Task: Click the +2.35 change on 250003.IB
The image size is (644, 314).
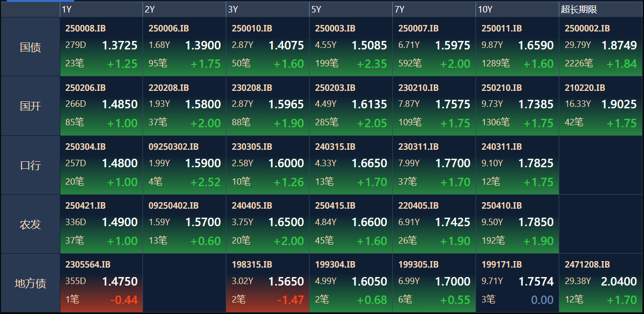Action: [372, 64]
